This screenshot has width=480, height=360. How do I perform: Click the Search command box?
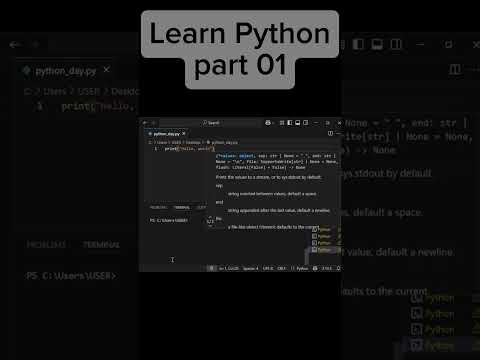(211, 123)
